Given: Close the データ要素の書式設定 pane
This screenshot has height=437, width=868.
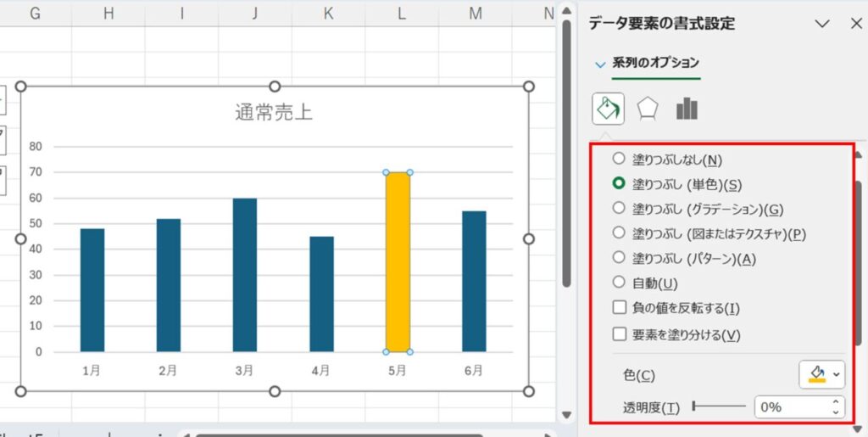Looking at the screenshot, I should 856,24.
